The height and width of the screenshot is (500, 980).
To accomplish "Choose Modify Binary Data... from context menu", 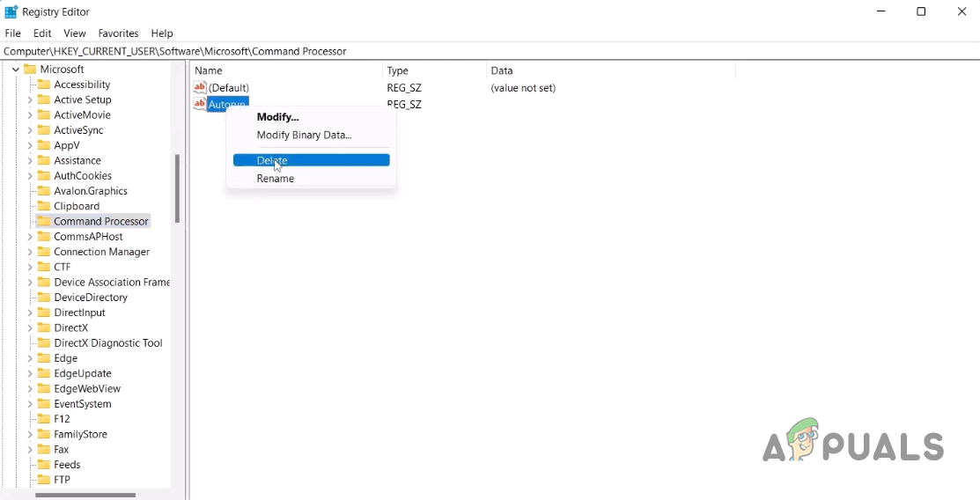I will point(311,135).
